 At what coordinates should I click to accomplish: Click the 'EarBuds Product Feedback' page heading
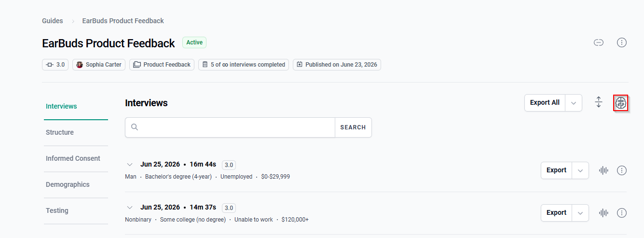109,43
